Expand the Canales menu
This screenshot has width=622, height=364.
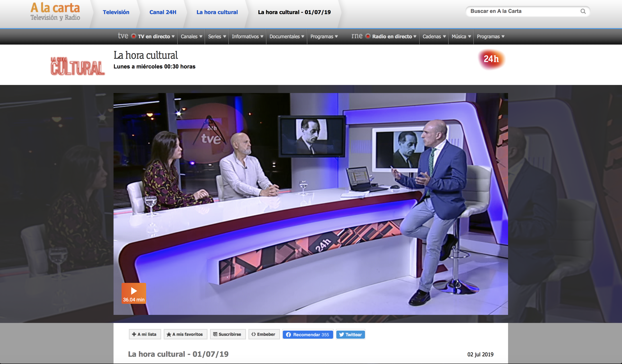[x=191, y=37]
